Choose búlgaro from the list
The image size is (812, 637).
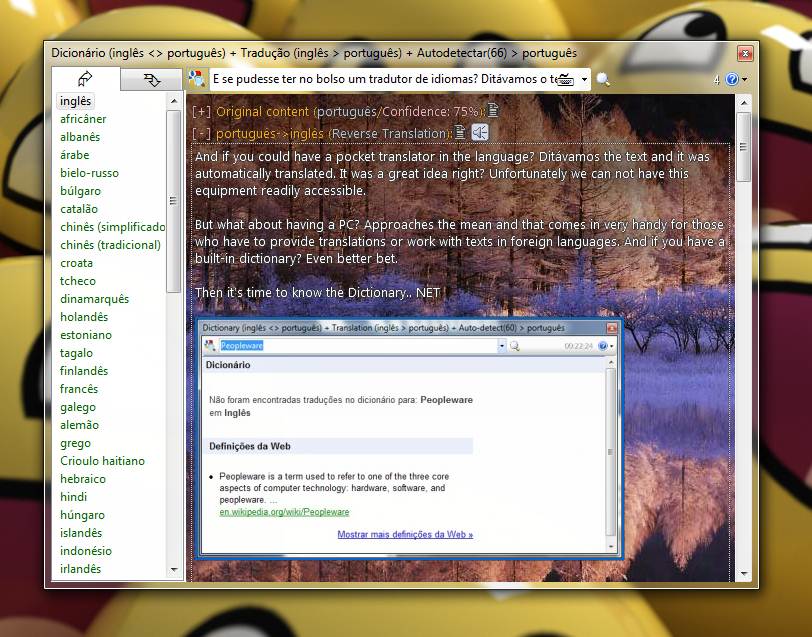click(80, 191)
